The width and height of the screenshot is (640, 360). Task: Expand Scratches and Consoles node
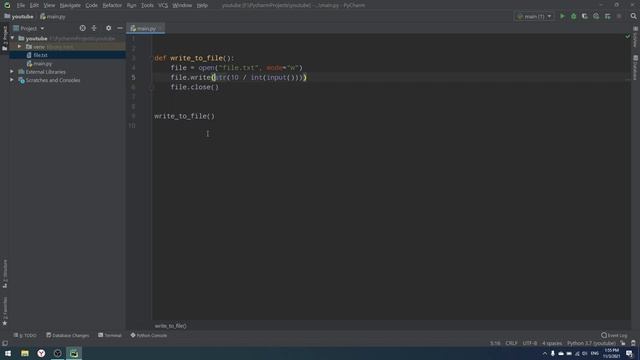tap(12, 80)
